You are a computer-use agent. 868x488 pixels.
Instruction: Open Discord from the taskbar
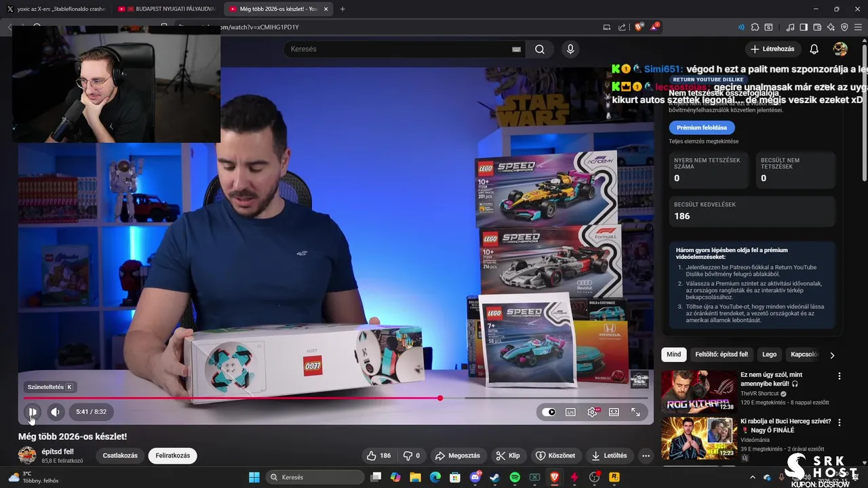475,477
